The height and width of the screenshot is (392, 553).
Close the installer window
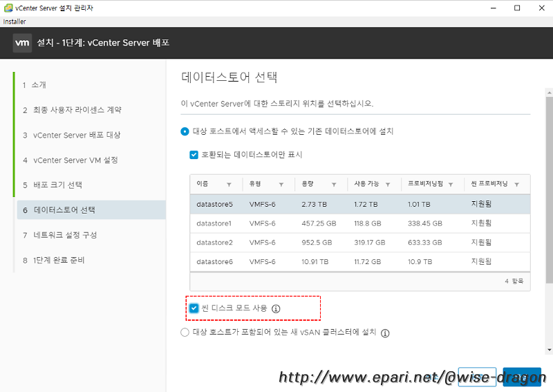click(542, 8)
